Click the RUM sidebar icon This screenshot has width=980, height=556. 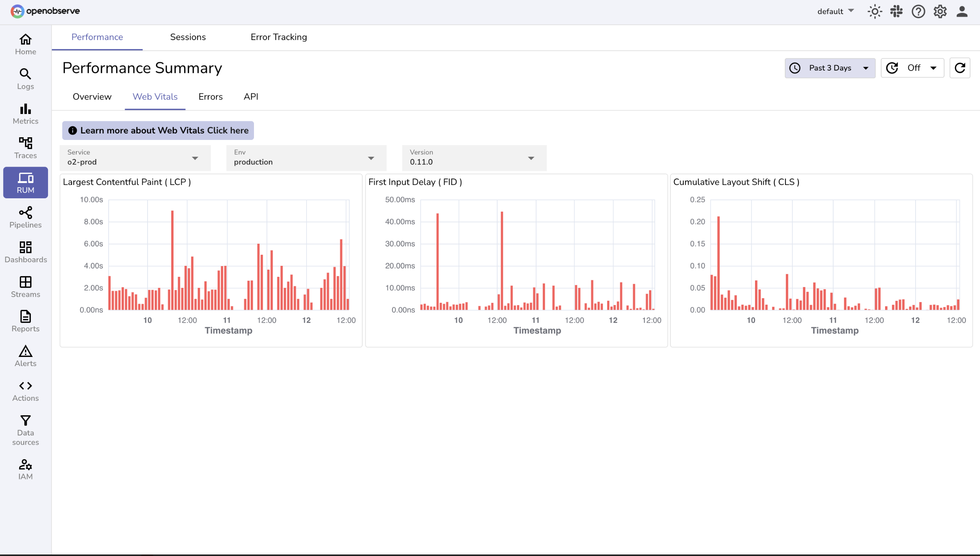point(25,182)
